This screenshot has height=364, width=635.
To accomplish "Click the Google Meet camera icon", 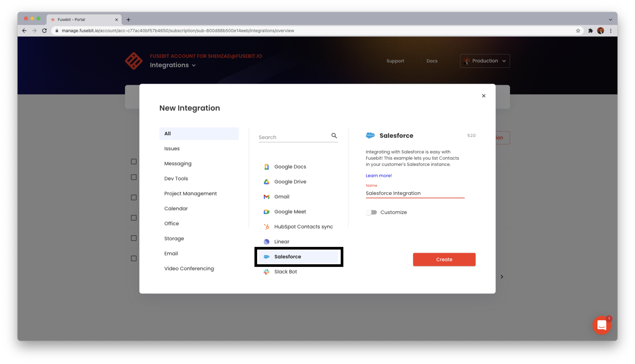I will click(x=267, y=212).
